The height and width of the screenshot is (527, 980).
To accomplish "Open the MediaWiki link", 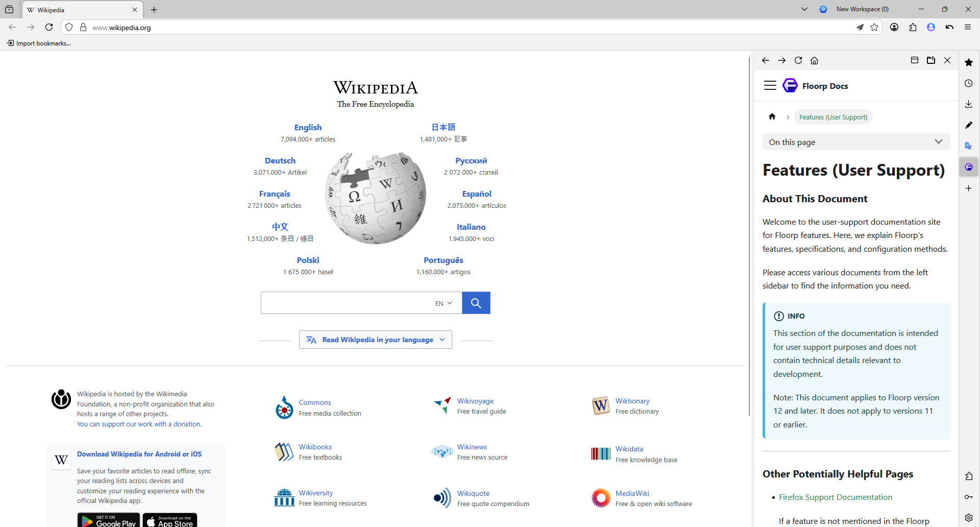I will click(x=632, y=493).
